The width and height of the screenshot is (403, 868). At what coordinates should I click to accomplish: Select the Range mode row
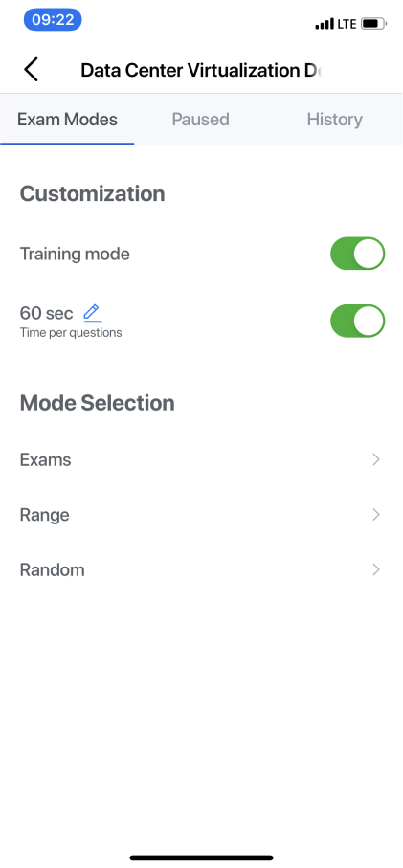pyautogui.click(x=201, y=515)
